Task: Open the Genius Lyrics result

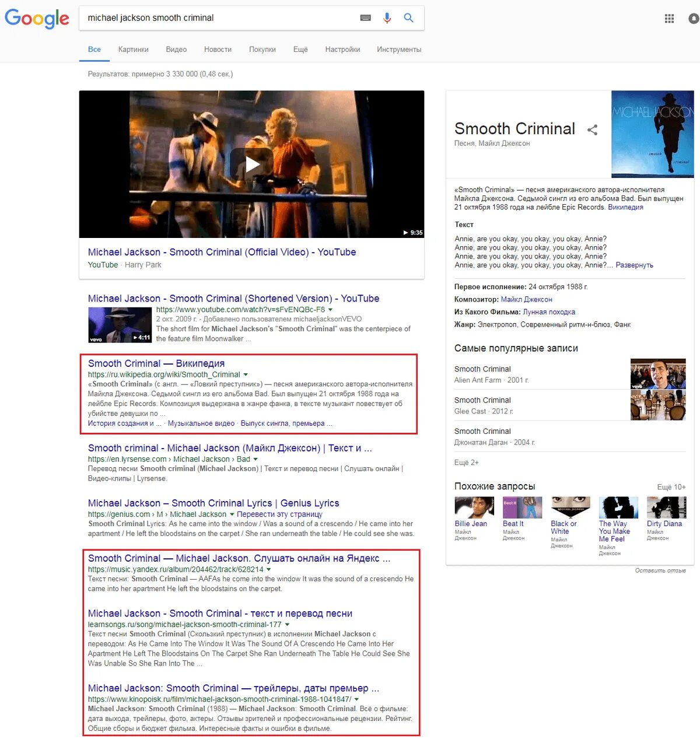Action: click(x=213, y=503)
